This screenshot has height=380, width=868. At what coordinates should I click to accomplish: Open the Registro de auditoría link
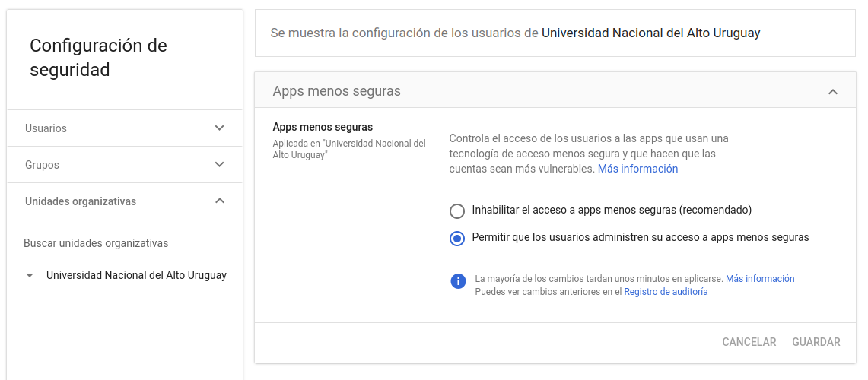[x=666, y=292]
